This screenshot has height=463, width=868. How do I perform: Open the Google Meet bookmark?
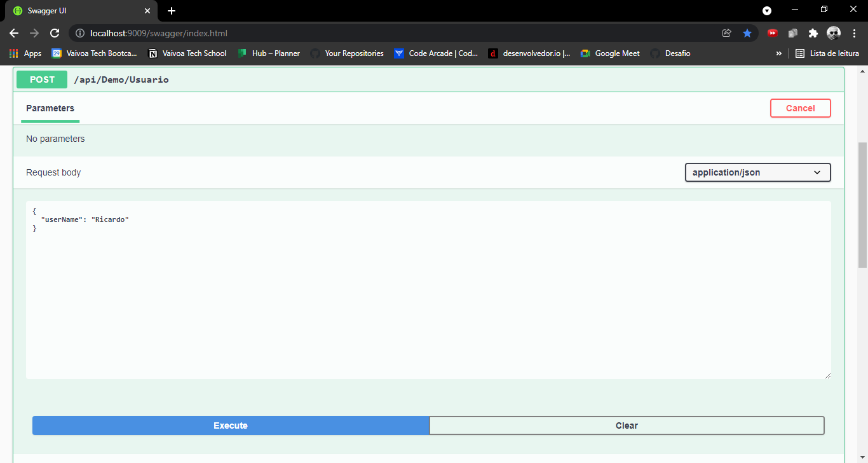click(609, 53)
